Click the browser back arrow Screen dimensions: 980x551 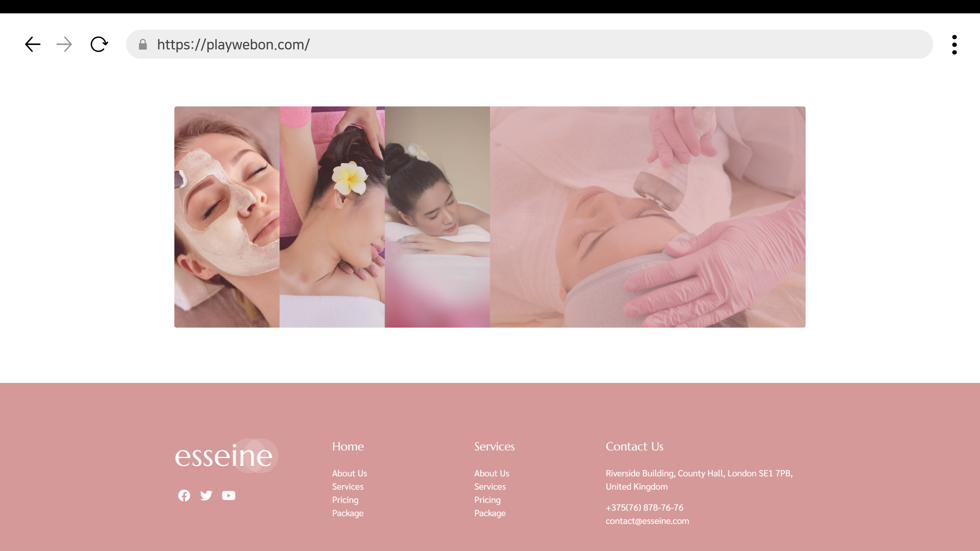click(33, 44)
